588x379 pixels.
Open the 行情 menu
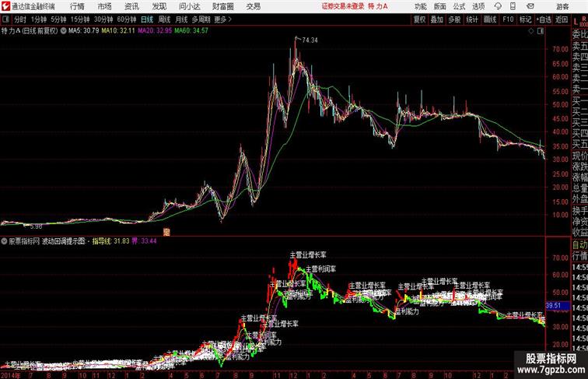coord(77,6)
